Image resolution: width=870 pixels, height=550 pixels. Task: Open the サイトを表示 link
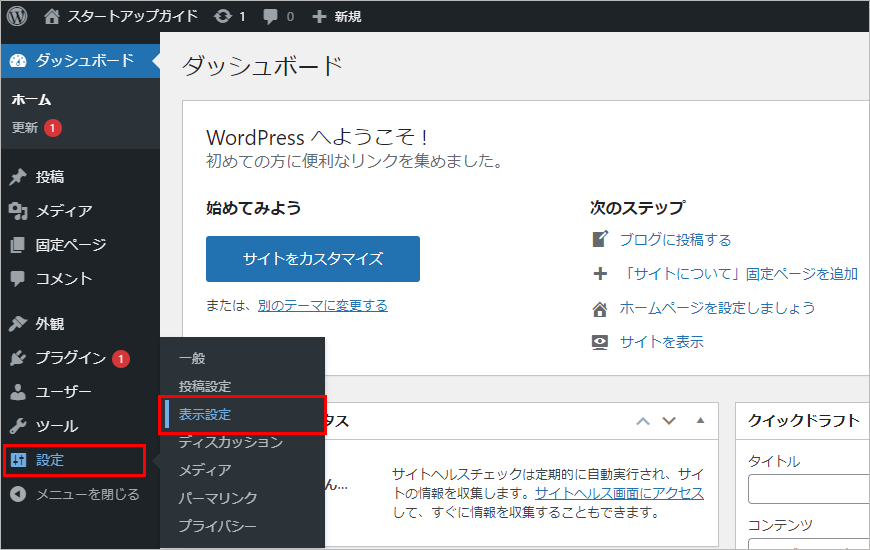tap(661, 342)
